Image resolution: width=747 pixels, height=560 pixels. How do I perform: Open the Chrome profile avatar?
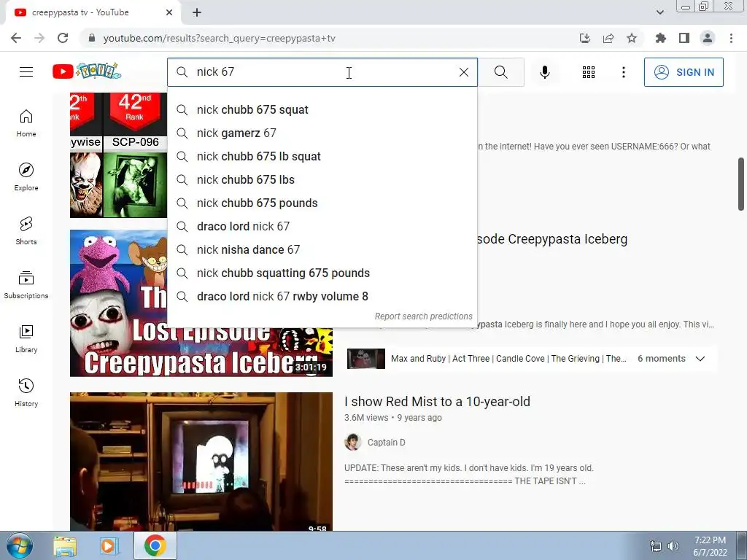click(708, 38)
